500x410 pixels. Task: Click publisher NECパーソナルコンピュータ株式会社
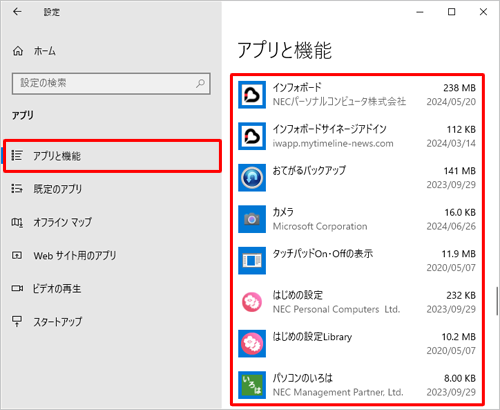(339, 101)
